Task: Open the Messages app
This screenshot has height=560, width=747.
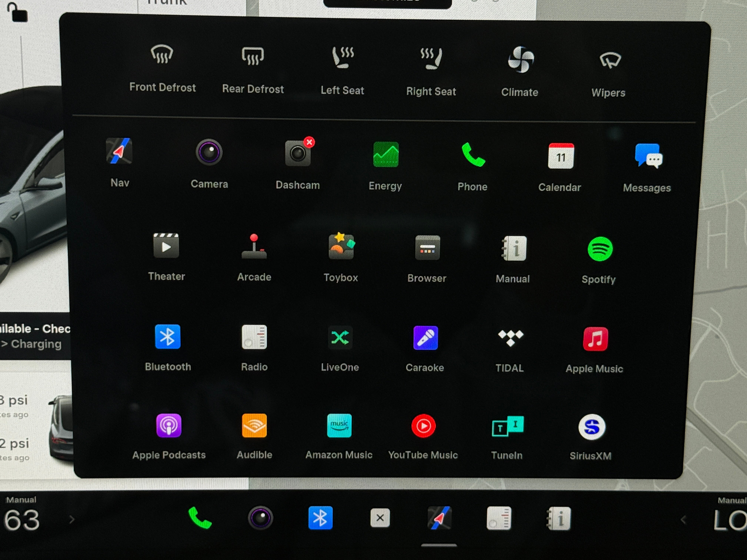Action: (x=648, y=156)
